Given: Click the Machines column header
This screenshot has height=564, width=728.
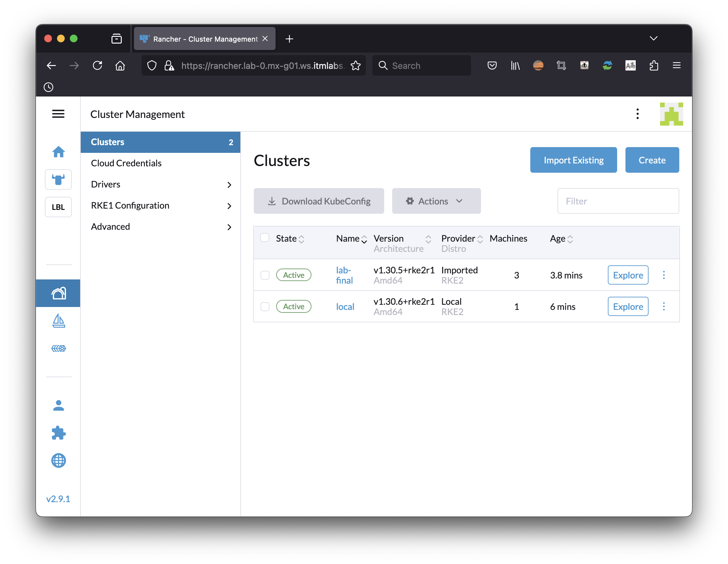Looking at the screenshot, I should (x=508, y=239).
